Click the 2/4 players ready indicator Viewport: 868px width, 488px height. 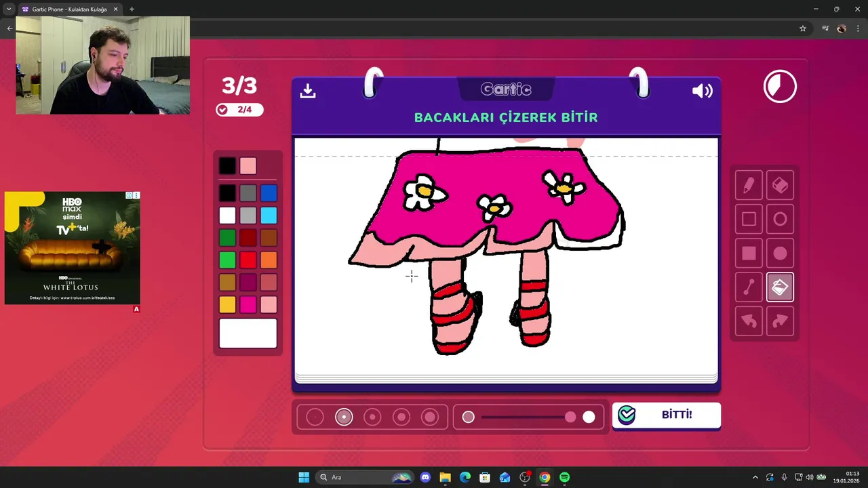click(239, 110)
